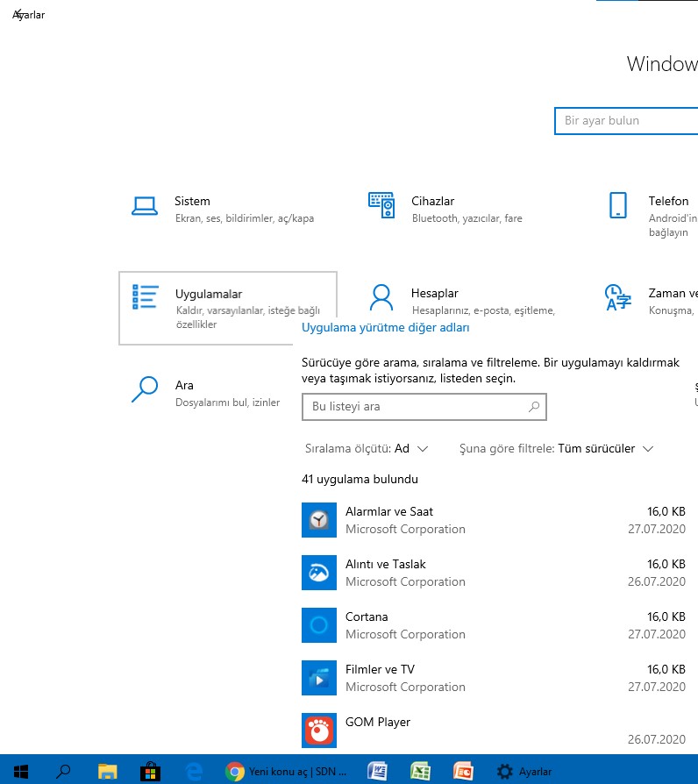The width and height of the screenshot is (698, 784).
Task: Select the Uygulamalar settings category title
Action: tap(209, 294)
